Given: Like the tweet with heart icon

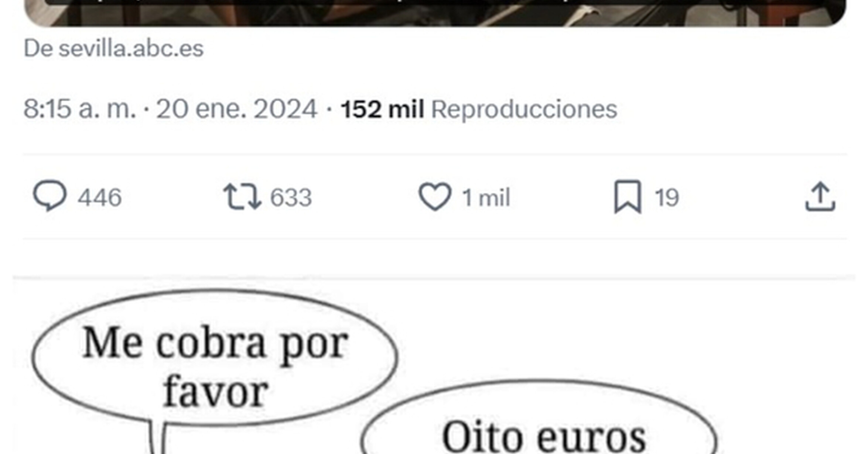Looking at the screenshot, I should pyautogui.click(x=435, y=197).
